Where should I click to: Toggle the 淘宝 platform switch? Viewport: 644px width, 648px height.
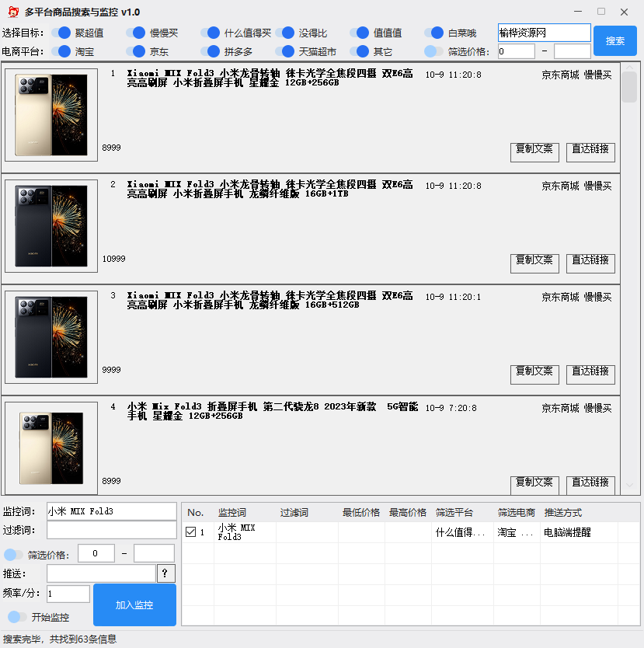61,51
